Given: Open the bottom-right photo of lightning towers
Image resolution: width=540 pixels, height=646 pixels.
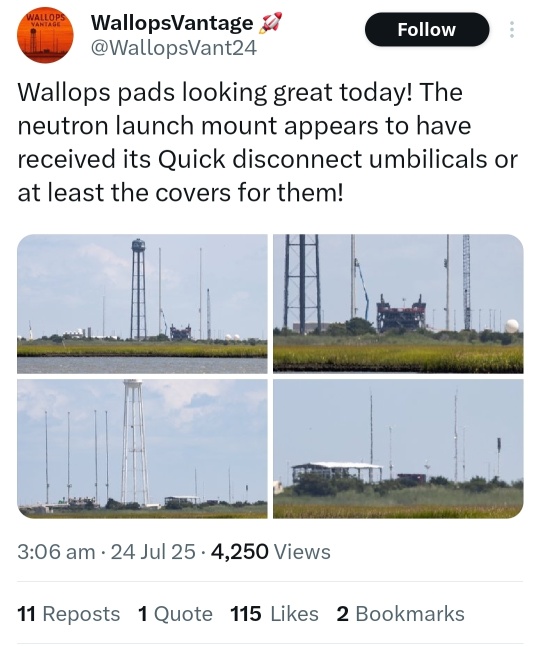Looking at the screenshot, I should click(398, 449).
